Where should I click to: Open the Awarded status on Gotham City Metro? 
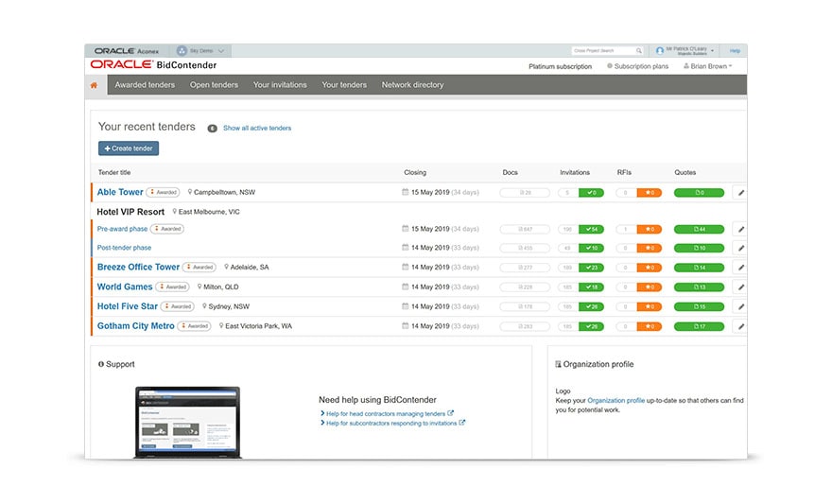(194, 325)
